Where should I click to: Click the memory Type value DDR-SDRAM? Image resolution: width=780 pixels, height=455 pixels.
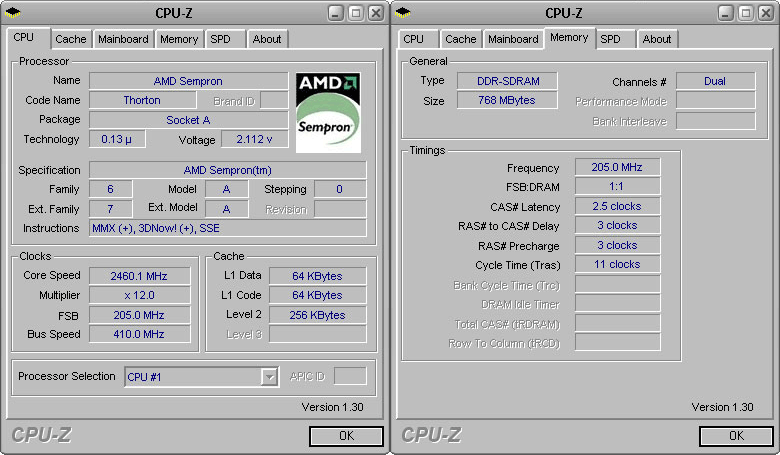(507, 81)
